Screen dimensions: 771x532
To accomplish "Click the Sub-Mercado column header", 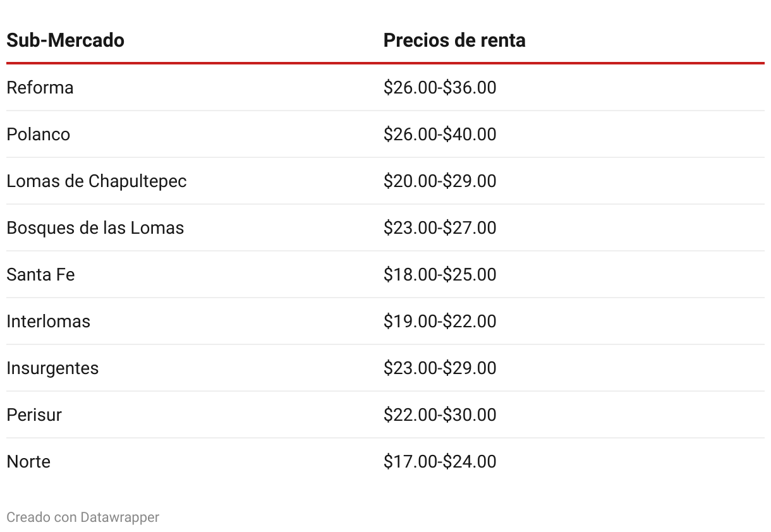I will point(65,40).
